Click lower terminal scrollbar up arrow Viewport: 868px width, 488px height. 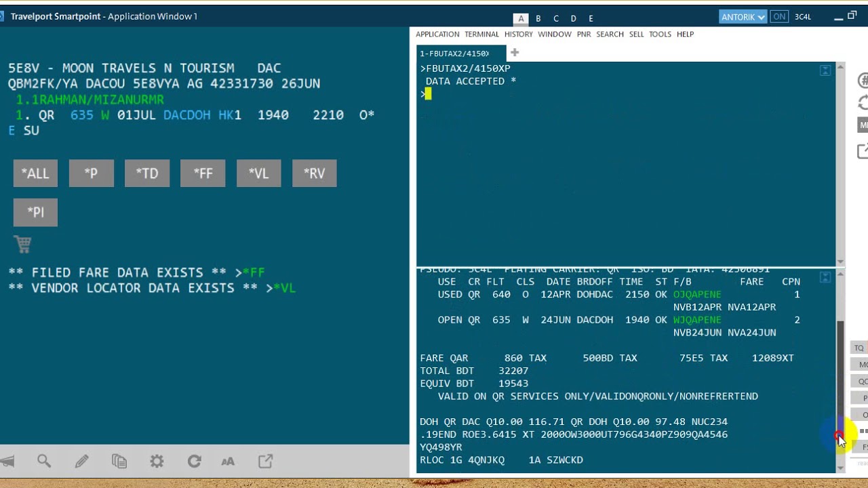(841, 274)
